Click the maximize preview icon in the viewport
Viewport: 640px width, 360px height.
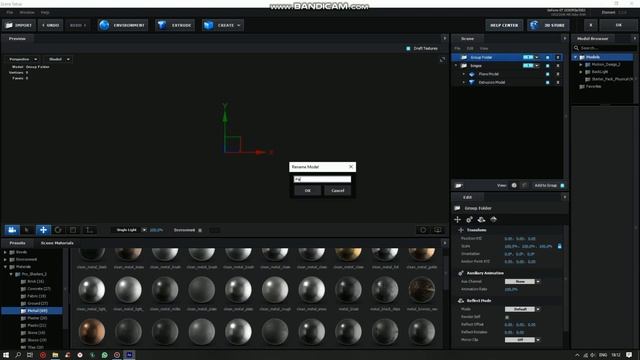[x=442, y=60]
